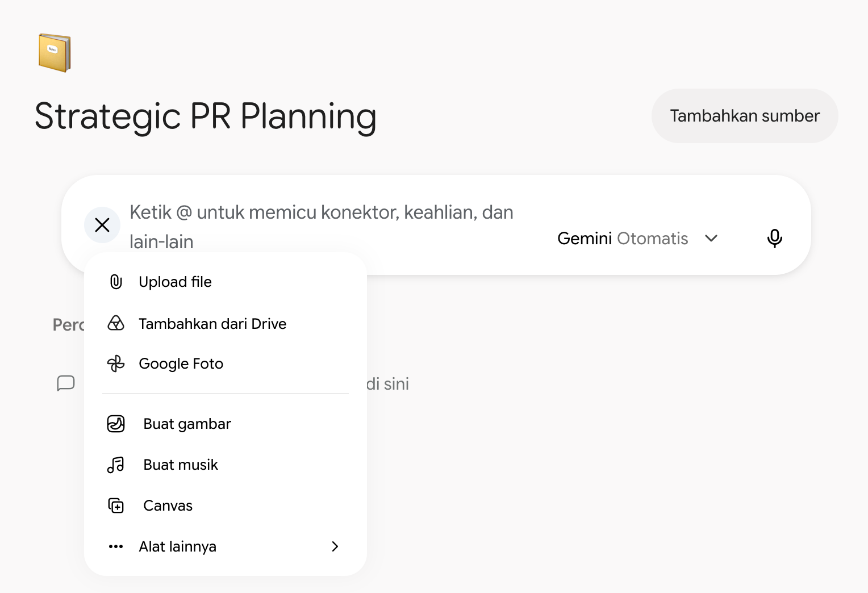Click the Buat gambar image icon

116,424
